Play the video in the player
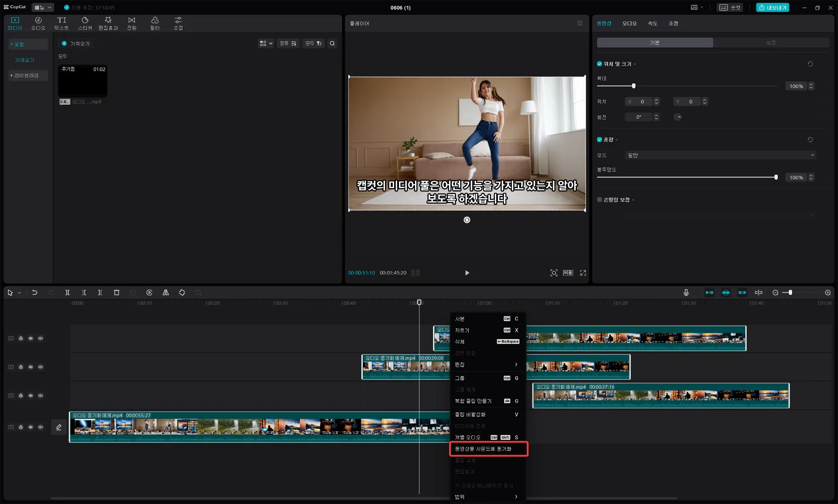 467,273
